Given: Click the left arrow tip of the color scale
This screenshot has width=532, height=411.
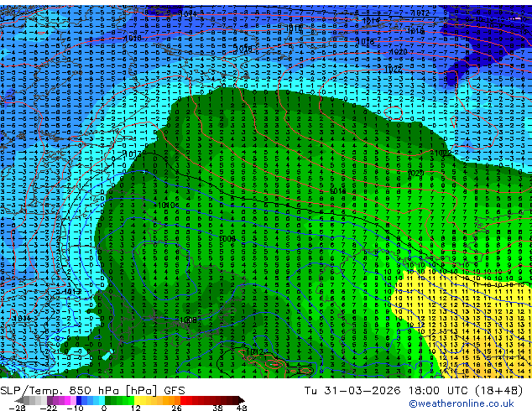Looking at the screenshot, I should point(18,401).
